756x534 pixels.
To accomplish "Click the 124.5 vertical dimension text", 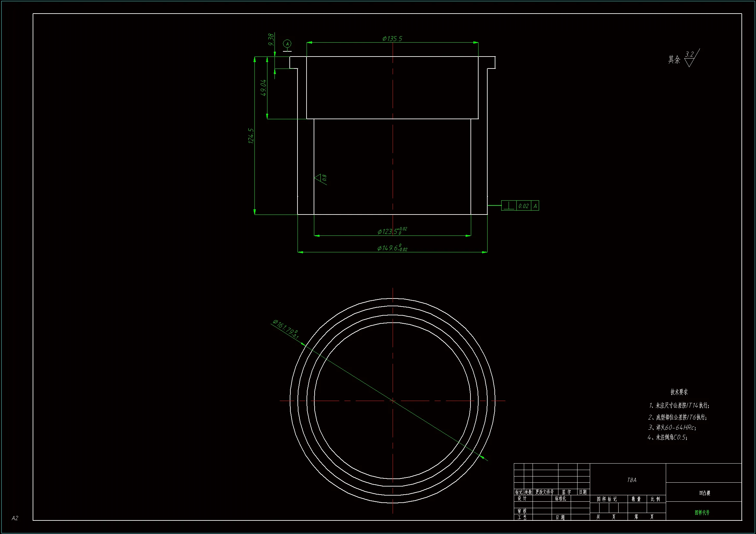I will [251, 136].
